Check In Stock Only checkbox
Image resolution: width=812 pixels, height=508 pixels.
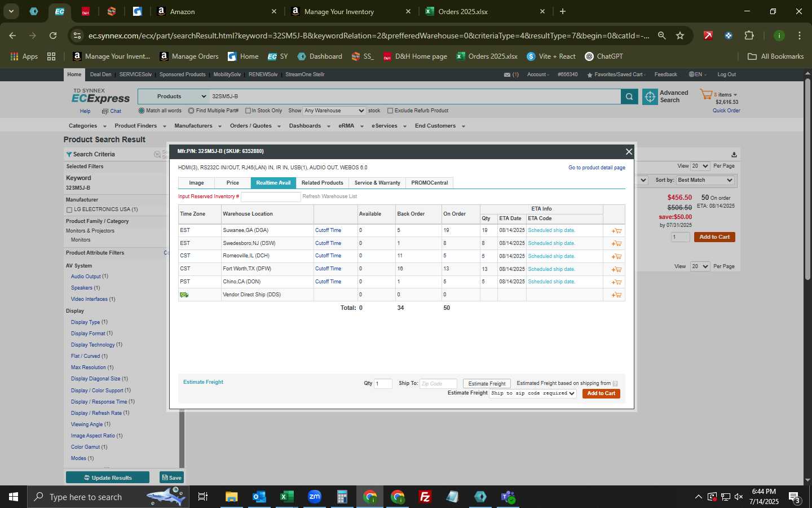tap(248, 111)
